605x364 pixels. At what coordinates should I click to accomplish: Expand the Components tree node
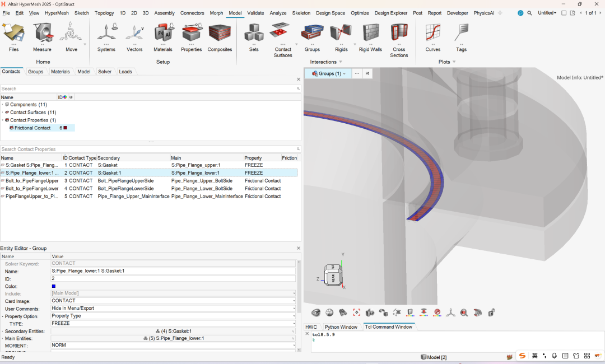(2, 105)
